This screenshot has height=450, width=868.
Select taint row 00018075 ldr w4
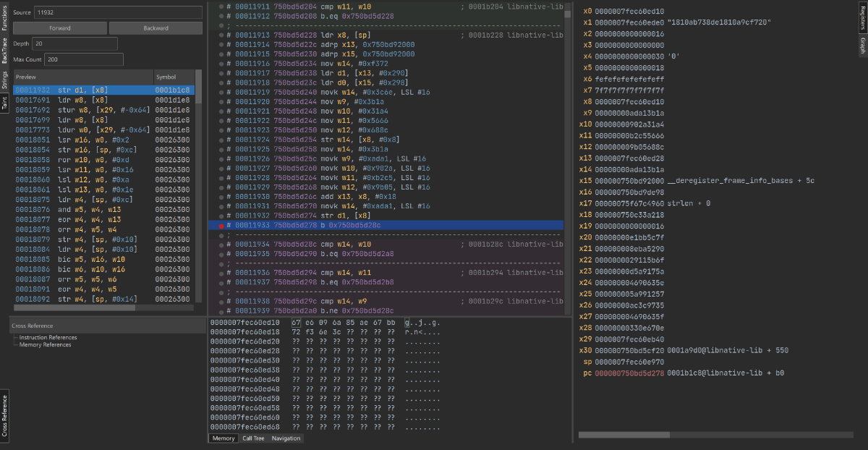coord(103,199)
